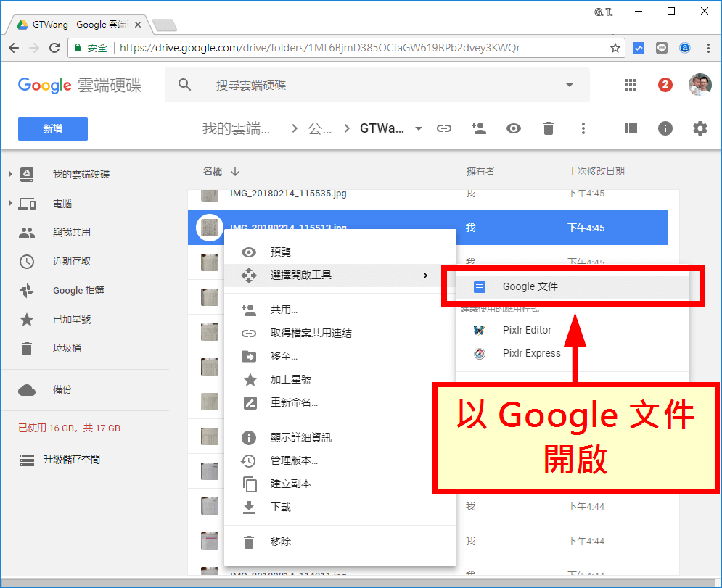The height and width of the screenshot is (588, 722).
Task: Click the get shareable link toolbar icon
Action: pyautogui.click(x=443, y=128)
